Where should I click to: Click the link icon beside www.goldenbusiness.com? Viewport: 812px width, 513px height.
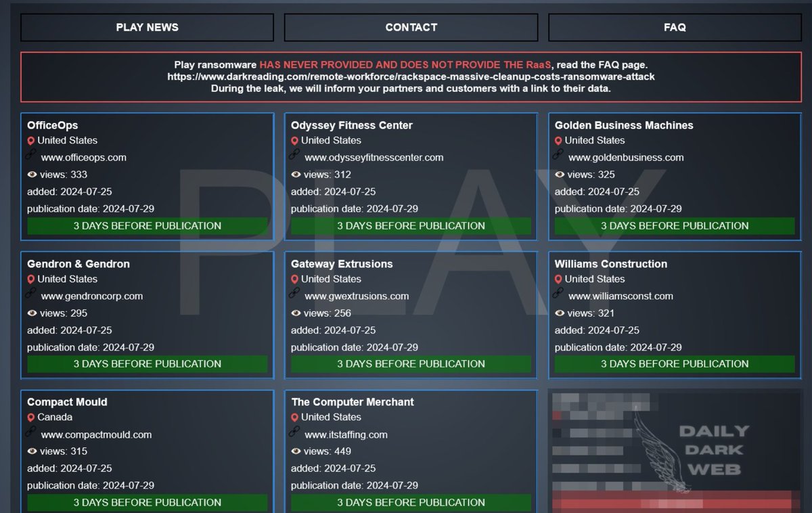coord(558,155)
